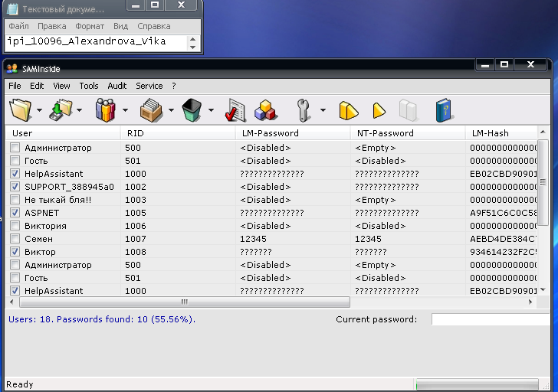Maximize the SAMInside window

click(504, 64)
